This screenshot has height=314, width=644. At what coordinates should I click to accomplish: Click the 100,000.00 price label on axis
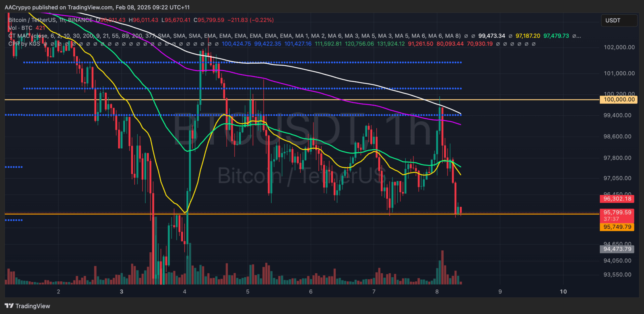(x=619, y=100)
